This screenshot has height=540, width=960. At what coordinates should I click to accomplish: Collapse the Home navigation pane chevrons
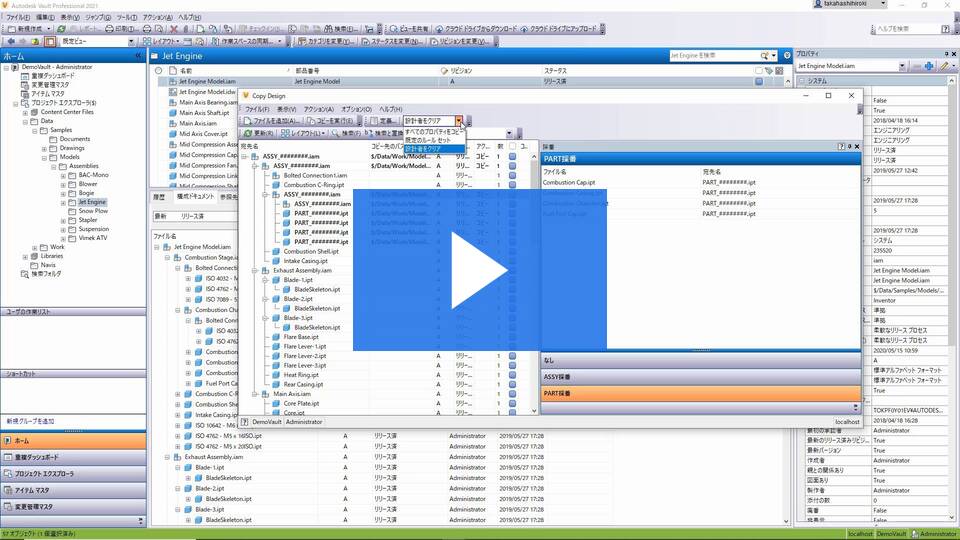(138, 56)
